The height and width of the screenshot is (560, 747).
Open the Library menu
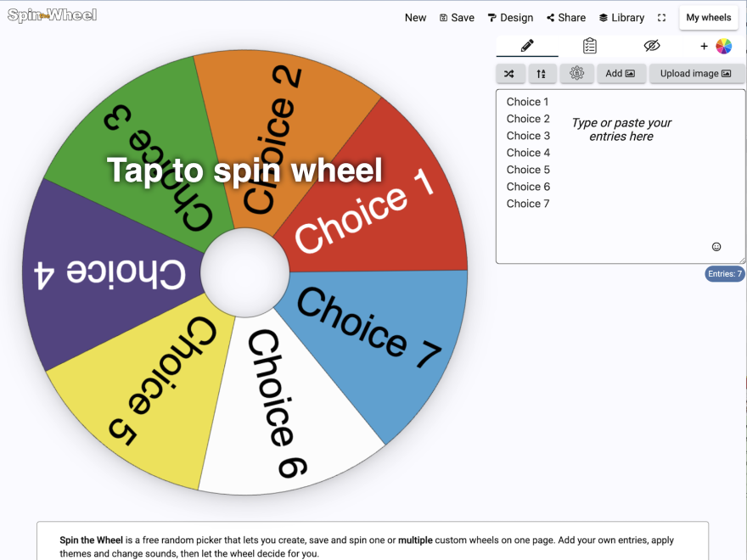621,18
